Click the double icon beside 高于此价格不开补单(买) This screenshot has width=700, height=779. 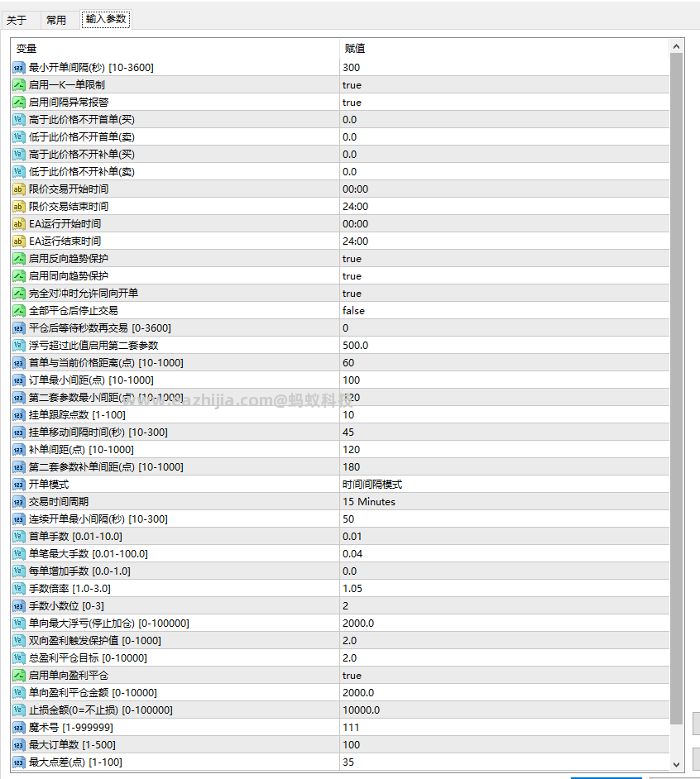[x=18, y=155]
